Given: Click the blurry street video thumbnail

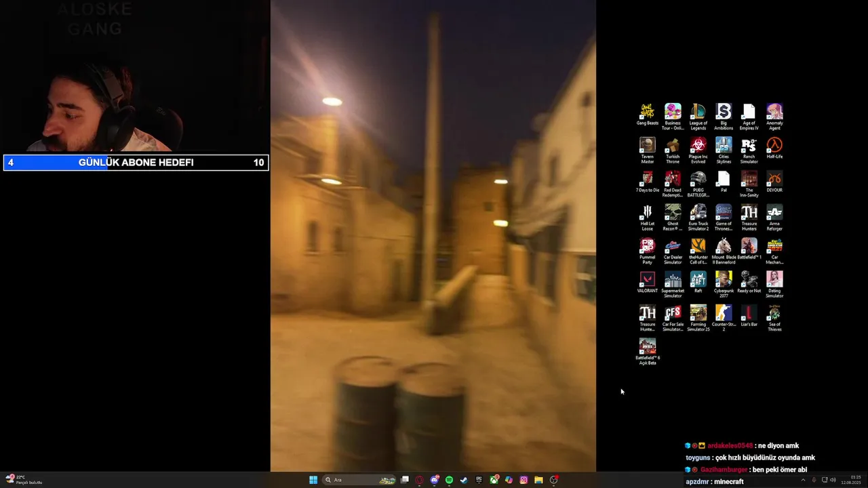Looking at the screenshot, I should (433, 235).
